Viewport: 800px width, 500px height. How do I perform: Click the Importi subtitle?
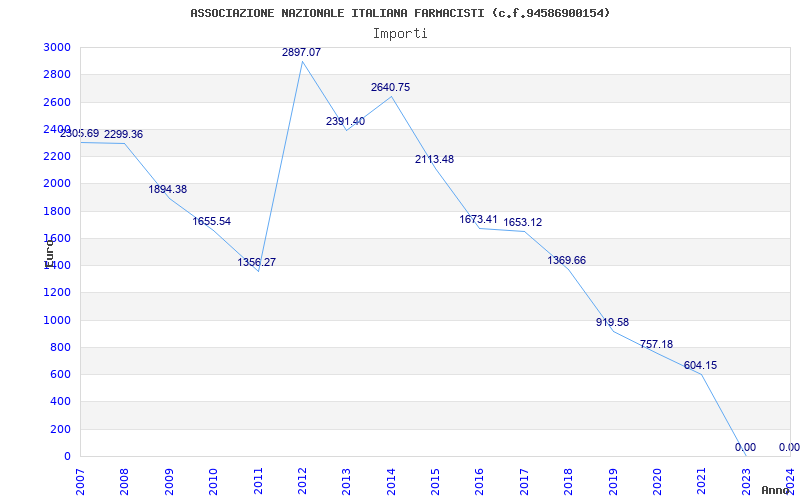400,34
